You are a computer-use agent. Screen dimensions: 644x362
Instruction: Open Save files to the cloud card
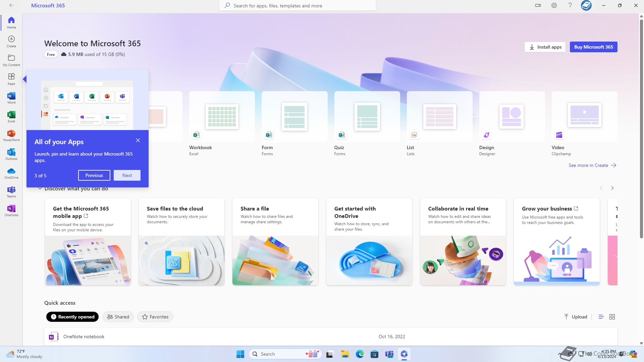(181, 242)
